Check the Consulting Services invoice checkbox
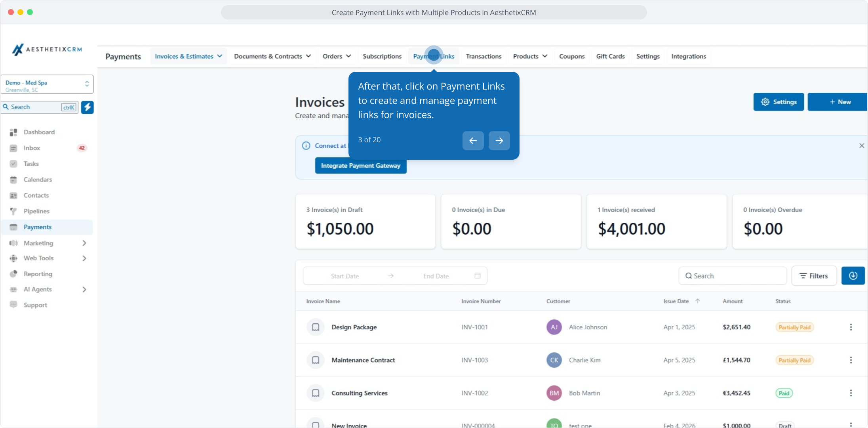 tap(316, 393)
